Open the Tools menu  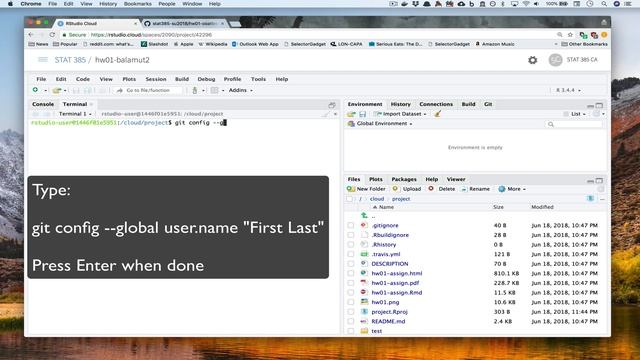click(258, 79)
